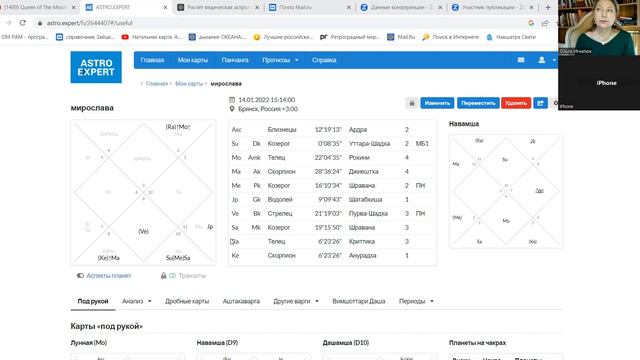The width and height of the screenshot is (640, 360).
Task: Click the location pin icon near Брянск
Action: [232, 109]
